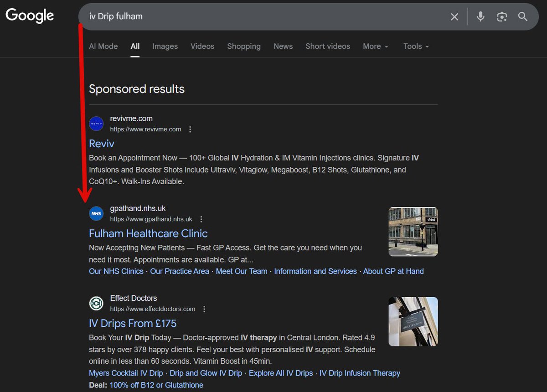Open three-dot menu next to gpathand.nhs.uk
547x392 pixels.
(x=201, y=219)
